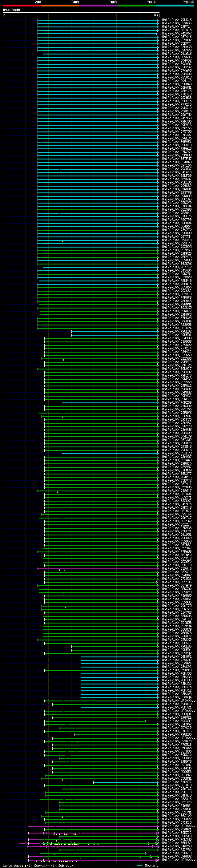
Task: Select the UniRef100_P25818 label
Action: tap(176, 78)
